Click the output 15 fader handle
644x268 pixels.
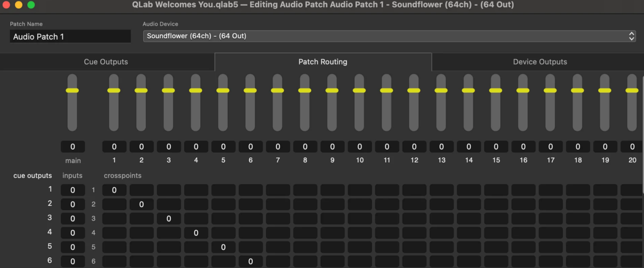[x=495, y=90]
